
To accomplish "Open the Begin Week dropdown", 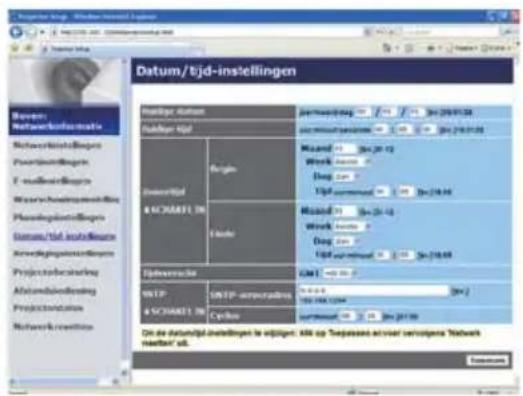I will (x=352, y=162).
